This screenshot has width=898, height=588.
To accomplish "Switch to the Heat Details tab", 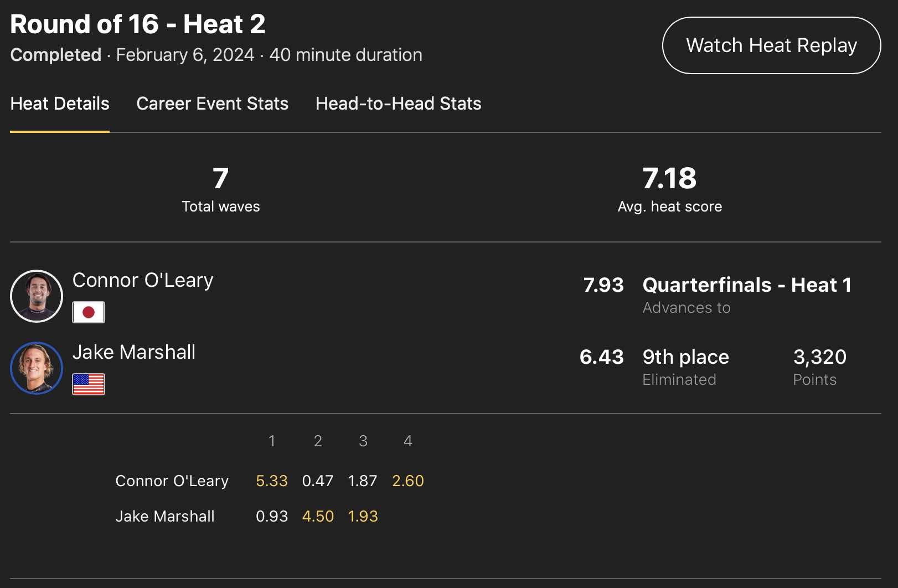I will tap(60, 104).
